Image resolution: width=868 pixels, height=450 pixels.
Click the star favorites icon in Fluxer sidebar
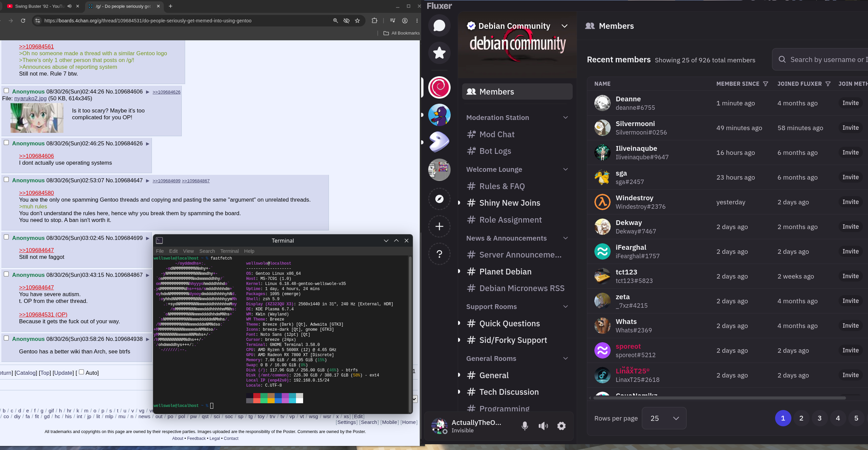point(439,53)
